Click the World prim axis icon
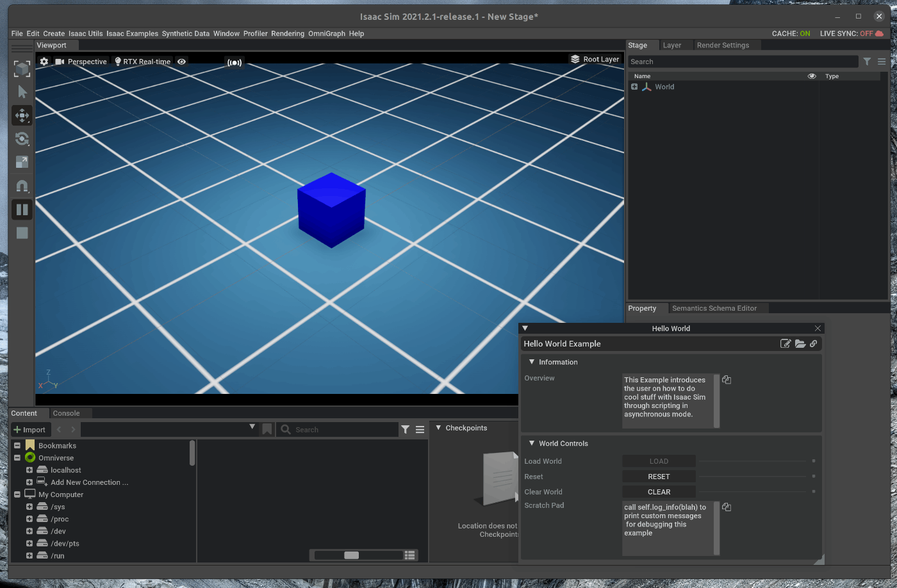This screenshot has height=588, width=897. coord(646,87)
